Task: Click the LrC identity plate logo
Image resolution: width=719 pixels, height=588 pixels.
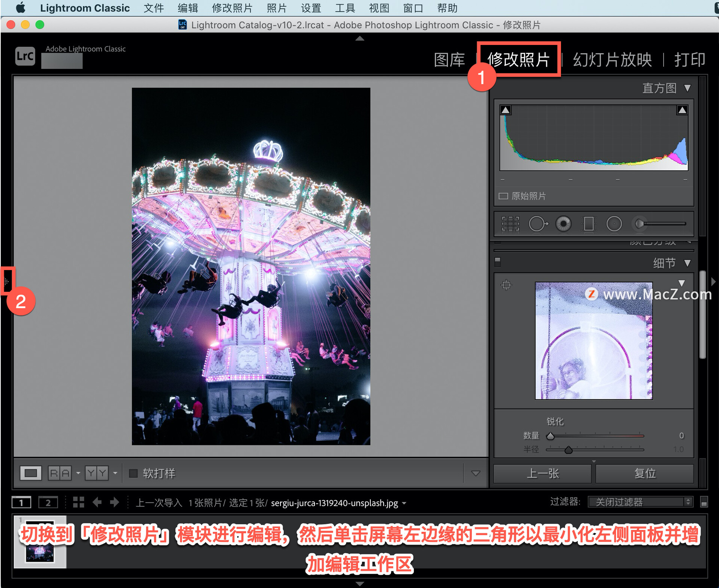Action: 25,56
